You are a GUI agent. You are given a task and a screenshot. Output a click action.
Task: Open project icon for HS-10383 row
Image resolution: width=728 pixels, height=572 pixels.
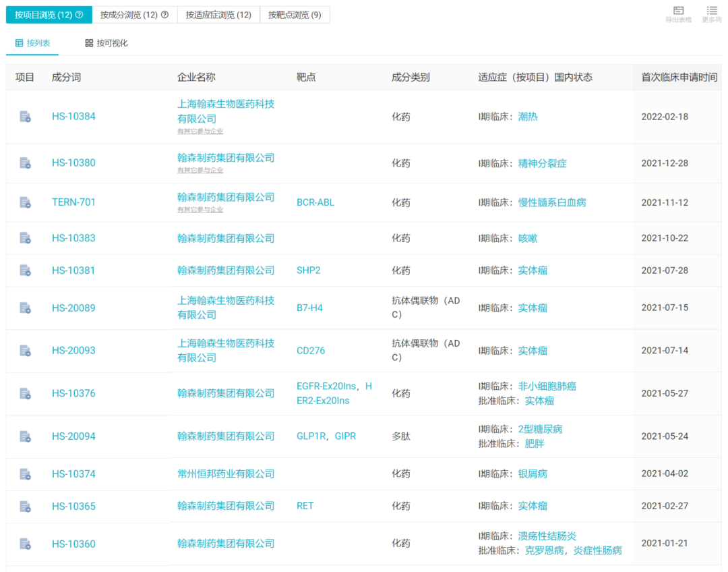click(25, 238)
